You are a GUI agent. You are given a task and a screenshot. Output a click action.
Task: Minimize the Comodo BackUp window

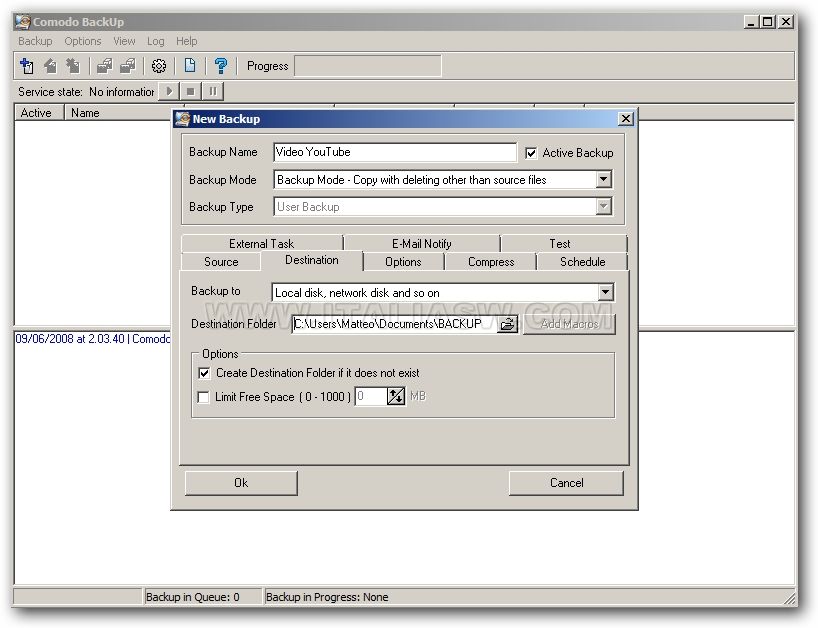pyautogui.click(x=751, y=22)
